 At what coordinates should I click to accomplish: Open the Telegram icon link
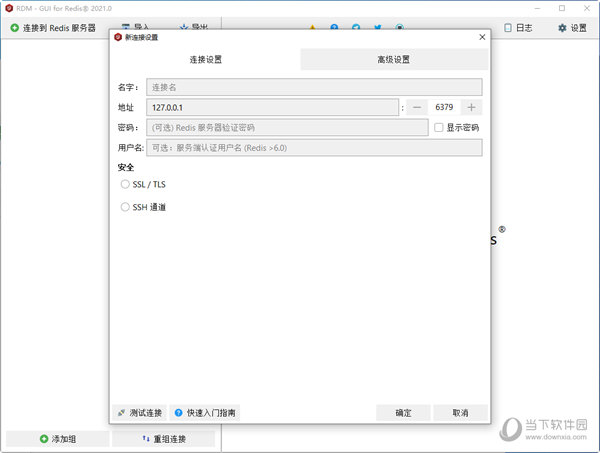point(356,28)
